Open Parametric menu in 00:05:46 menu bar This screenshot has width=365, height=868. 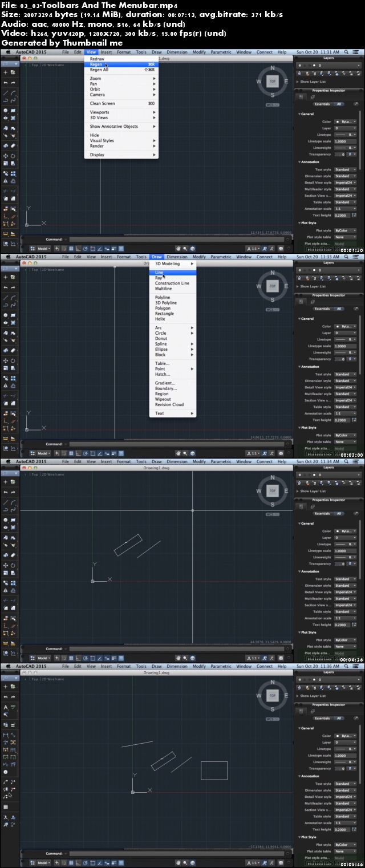pos(221,666)
